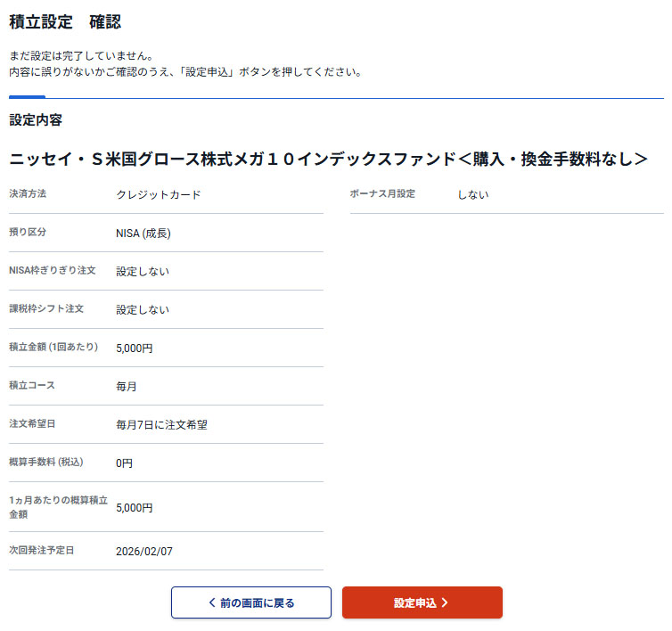Click the NISA (成長) account type value
The height and width of the screenshot is (631, 672).
pos(143,234)
